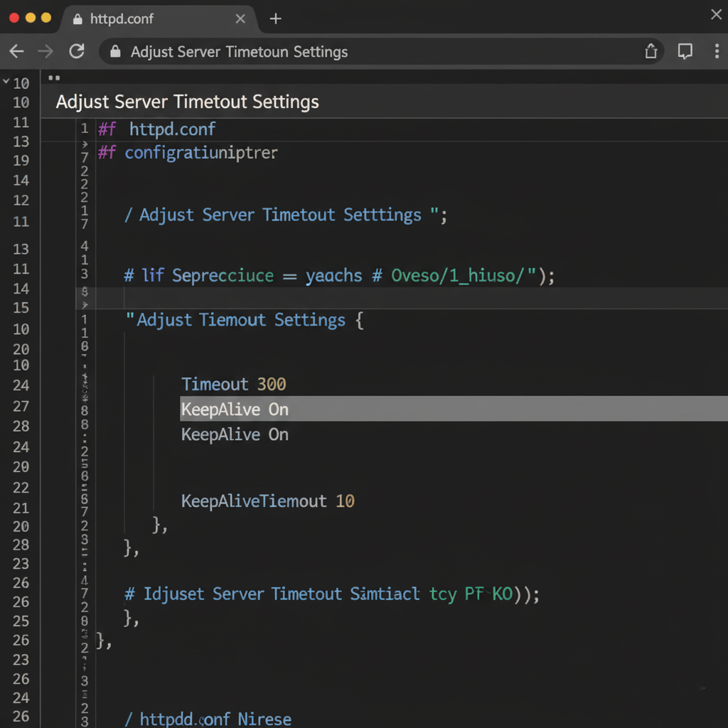Click the back navigation arrow
This screenshot has height=728, width=728.
point(16,51)
